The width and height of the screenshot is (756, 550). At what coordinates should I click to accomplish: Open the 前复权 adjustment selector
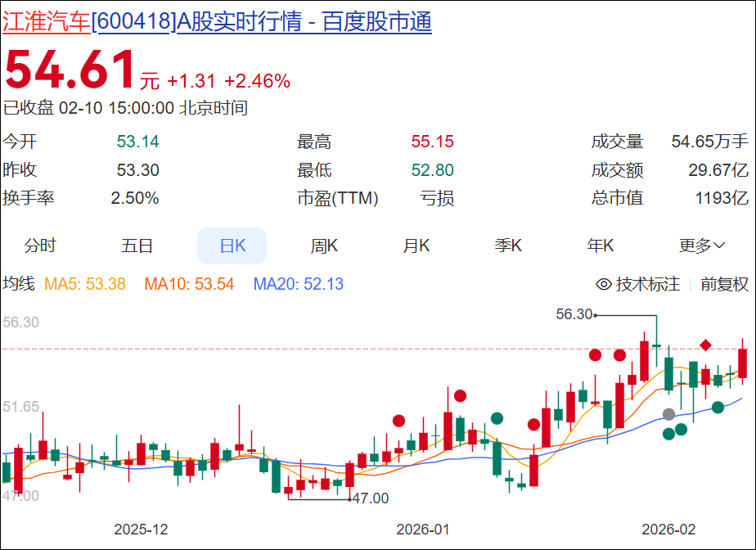tap(724, 284)
